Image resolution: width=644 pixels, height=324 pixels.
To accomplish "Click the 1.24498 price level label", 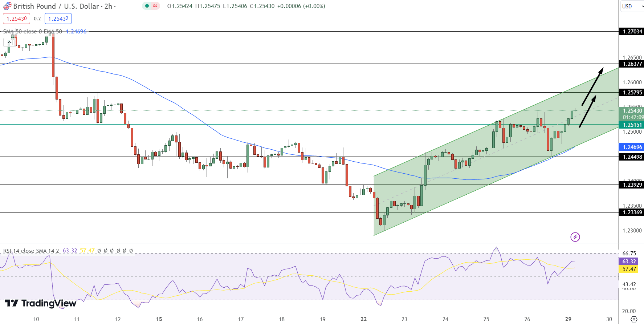I will click(x=632, y=157).
